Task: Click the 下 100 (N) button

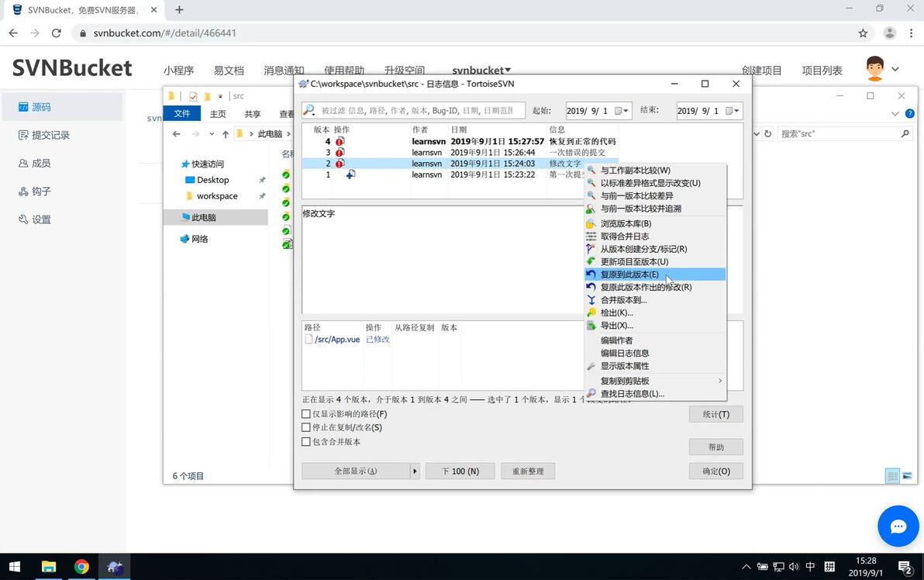Action: [x=460, y=471]
